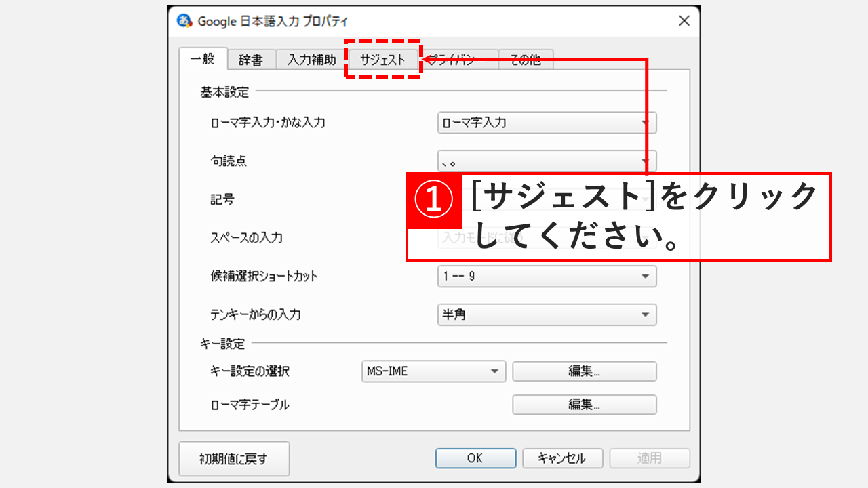Expand the キー設定の選択 MS-IME dropdown

[x=433, y=371]
